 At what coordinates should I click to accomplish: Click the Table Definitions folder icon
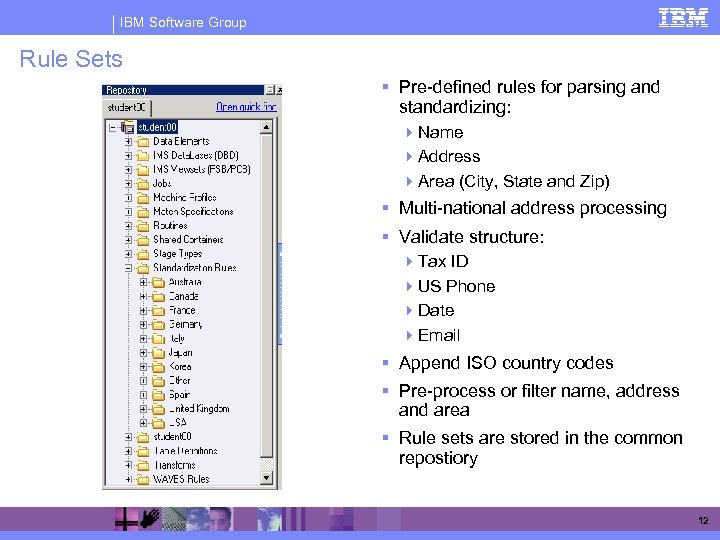pyautogui.click(x=144, y=451)
